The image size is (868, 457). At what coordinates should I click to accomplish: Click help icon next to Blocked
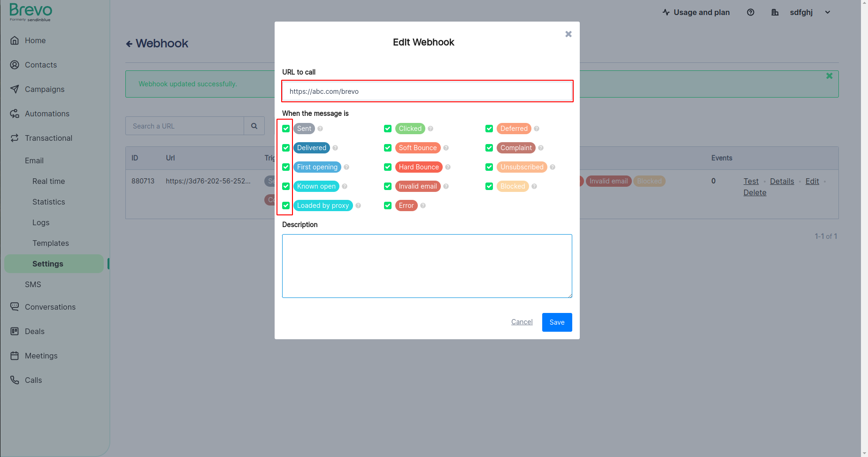click(534, 186)
